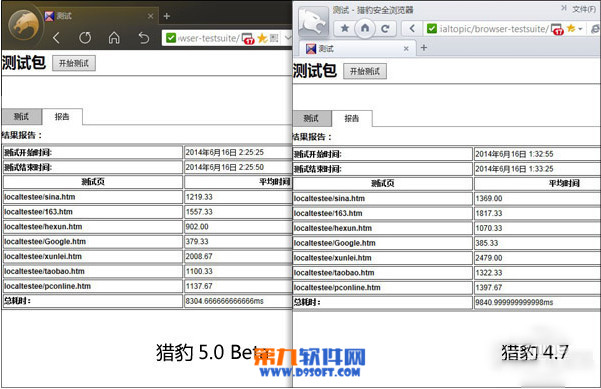Viewport: 601px width, 389px height.
Task: Click localtestee/taobao.htm in right report
Action: tap(334, 273)
